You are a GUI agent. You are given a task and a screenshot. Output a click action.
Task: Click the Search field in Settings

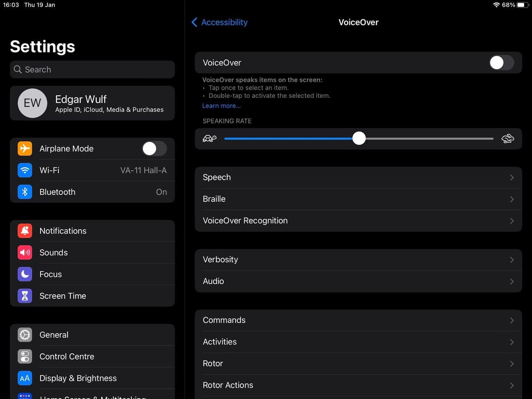[x=92, y=69]
